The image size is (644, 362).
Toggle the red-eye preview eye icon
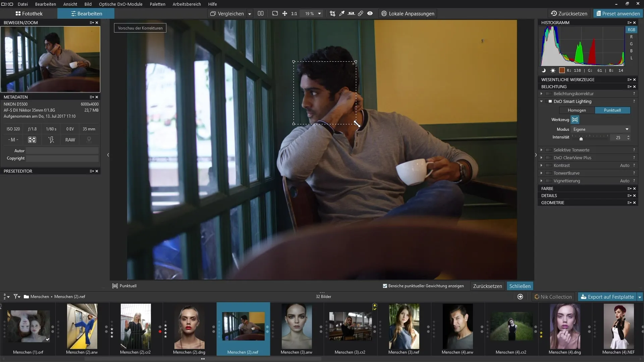(370, 14)
